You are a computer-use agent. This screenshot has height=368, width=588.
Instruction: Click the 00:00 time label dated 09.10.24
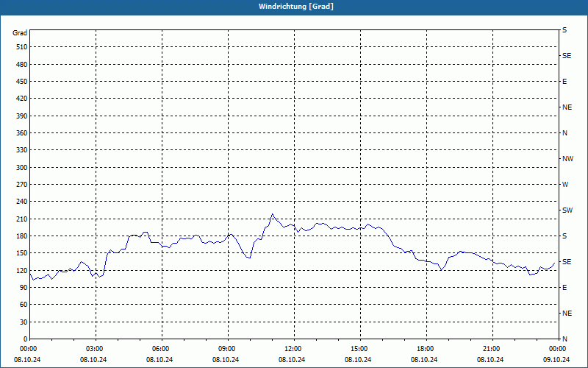pos(558,349)
